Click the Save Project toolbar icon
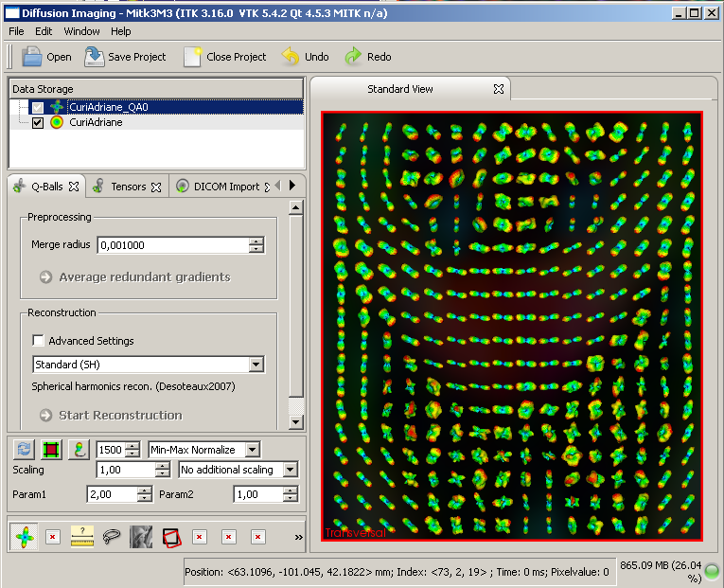 [x=95, y=57]
